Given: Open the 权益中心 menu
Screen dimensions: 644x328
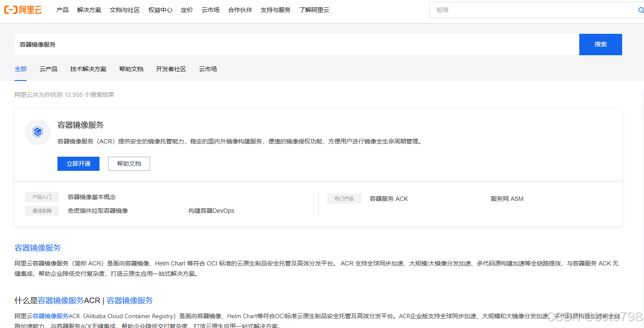Looking at the screenshot, I should pyautogui.click(x=160, y=10).
